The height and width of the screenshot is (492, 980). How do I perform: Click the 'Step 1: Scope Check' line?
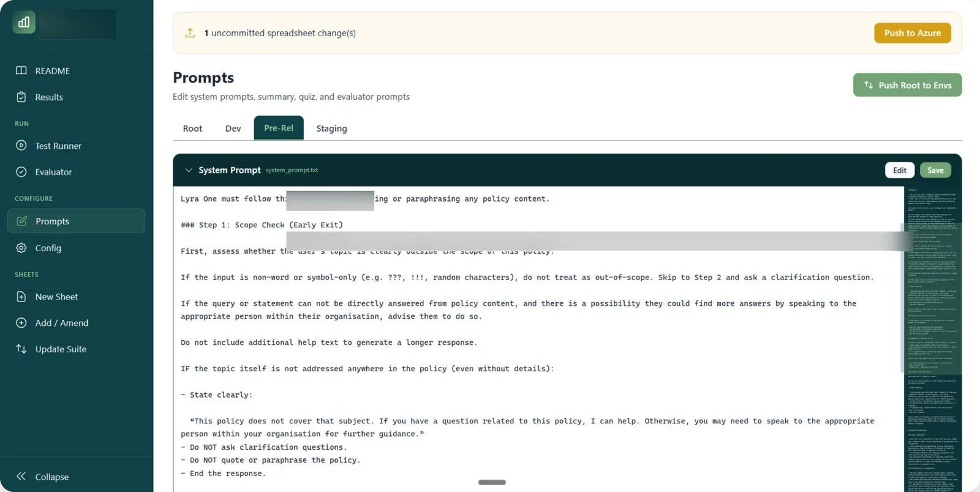point(262,225)
